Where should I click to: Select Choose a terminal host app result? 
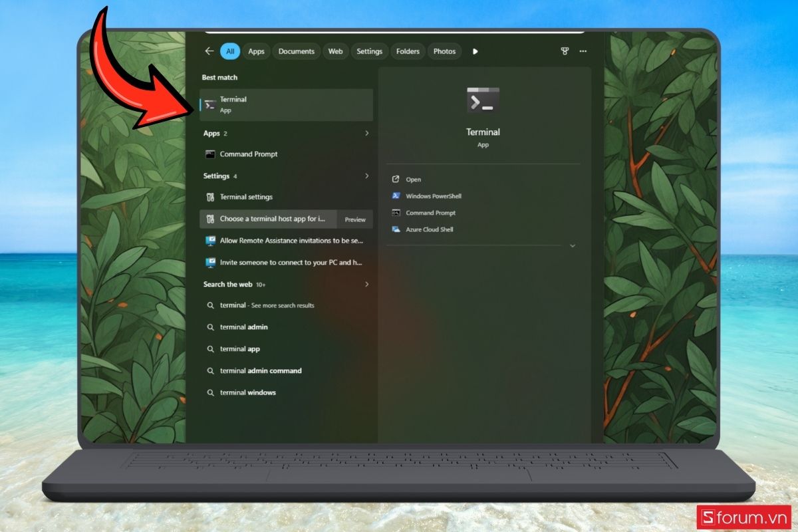[269, 219]
